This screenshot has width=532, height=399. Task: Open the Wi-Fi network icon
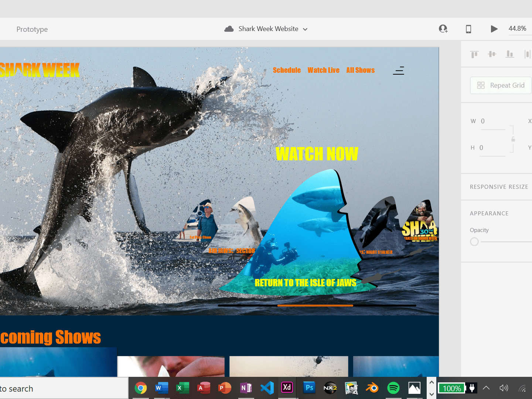tap(522, 388)
